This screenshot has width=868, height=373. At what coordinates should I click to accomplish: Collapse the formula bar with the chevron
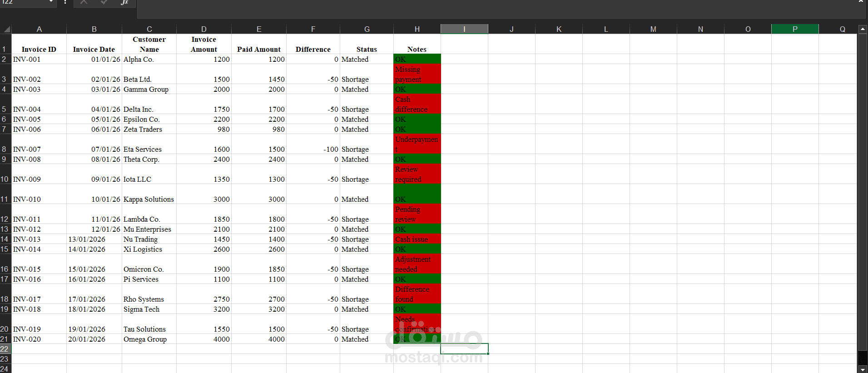(861, 2)
